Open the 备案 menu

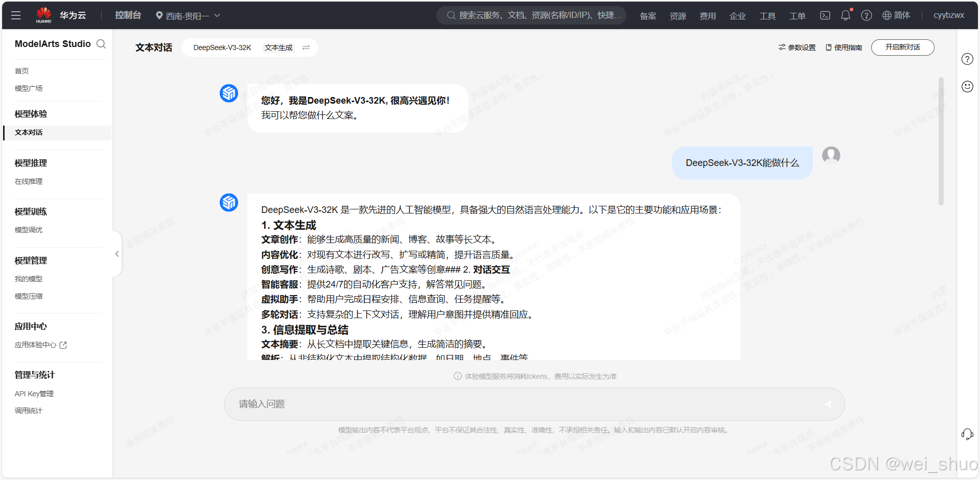648,16
